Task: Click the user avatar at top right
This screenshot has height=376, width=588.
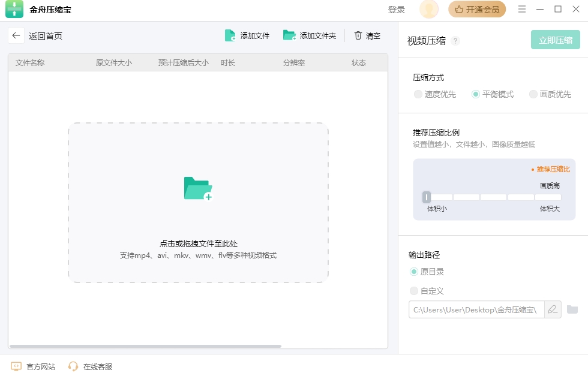Action: pyautogui.click(x=428, y=9)
